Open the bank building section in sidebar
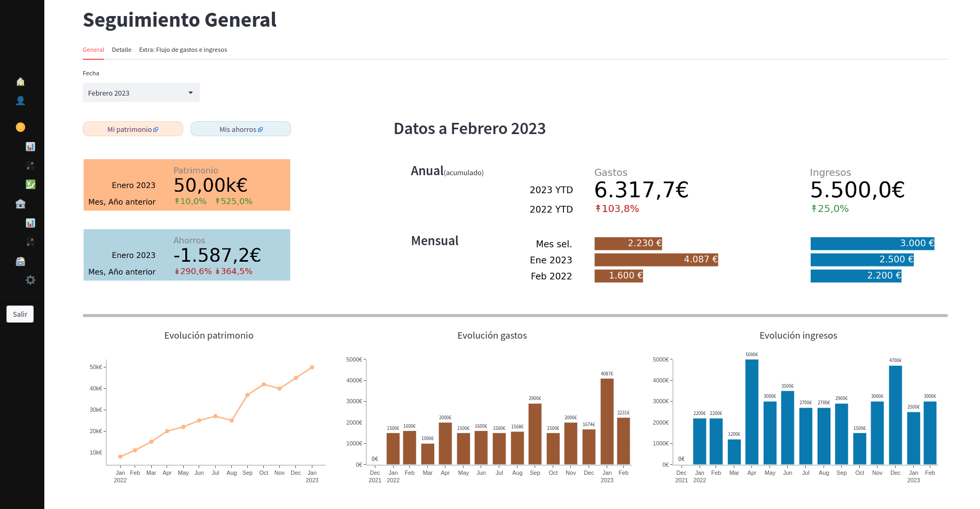Viewport: 980px width, 509px height. coord(20,203)
